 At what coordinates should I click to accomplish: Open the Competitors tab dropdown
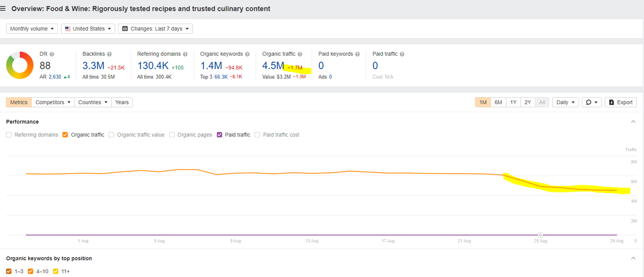53,102
